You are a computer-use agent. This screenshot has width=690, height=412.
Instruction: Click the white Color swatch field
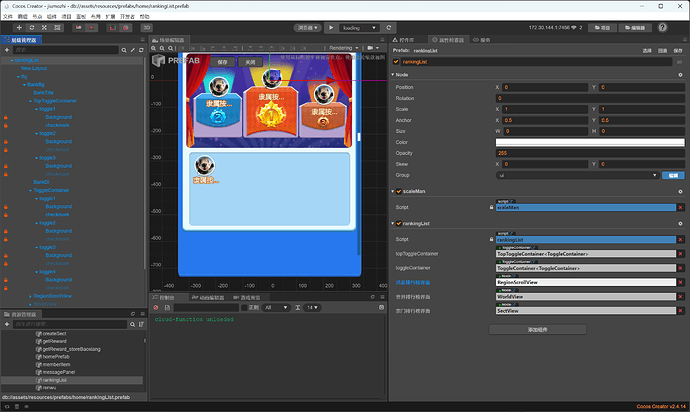click(x=589, y=142)
